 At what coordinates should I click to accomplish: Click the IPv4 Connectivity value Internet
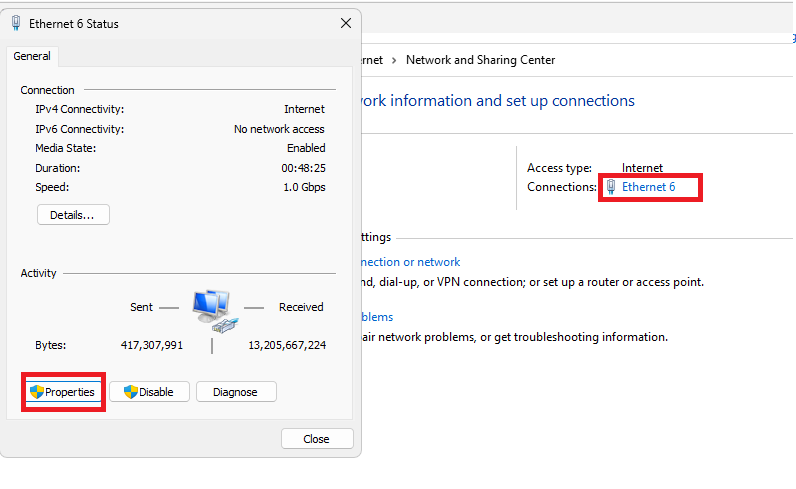[304, 109]
